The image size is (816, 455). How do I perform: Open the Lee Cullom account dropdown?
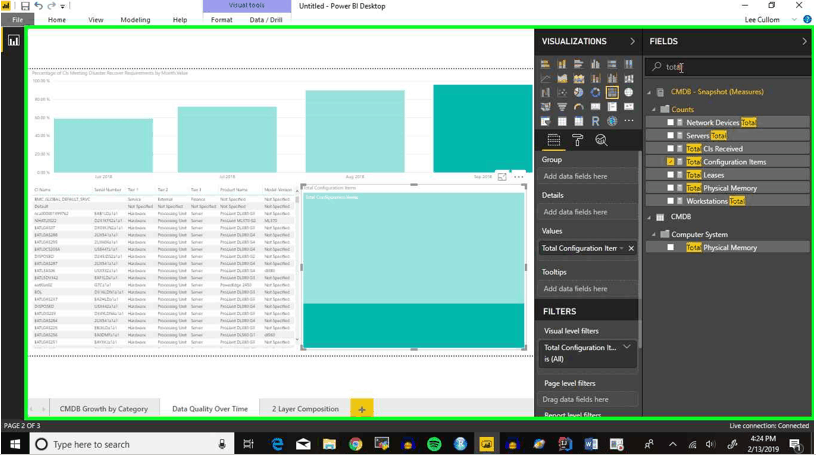[x=794, y=20]
